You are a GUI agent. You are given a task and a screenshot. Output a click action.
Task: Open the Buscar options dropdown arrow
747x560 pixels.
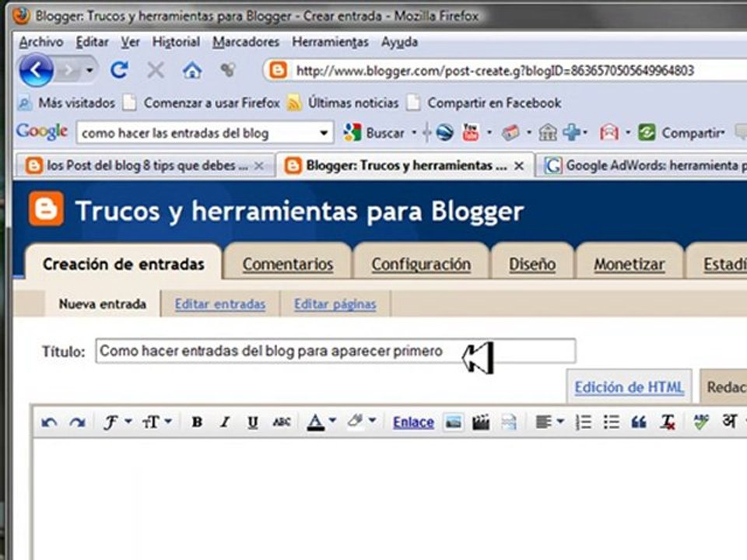coord(414,132)
